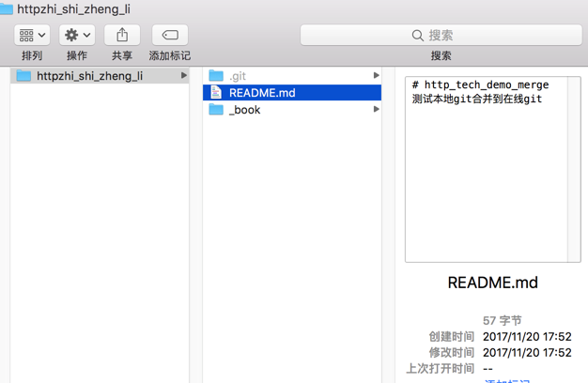Click the README.md preview text area

[487, 169]
